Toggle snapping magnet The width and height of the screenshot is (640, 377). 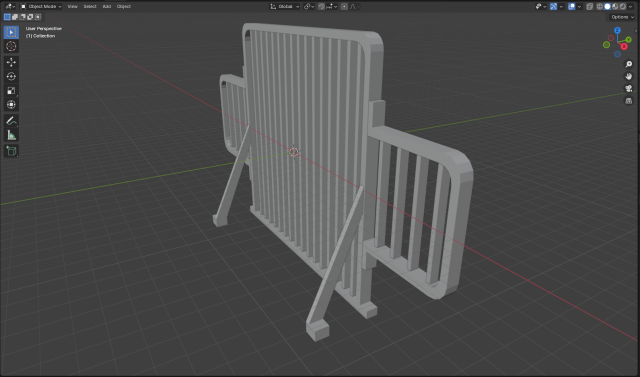click(322, 7)
